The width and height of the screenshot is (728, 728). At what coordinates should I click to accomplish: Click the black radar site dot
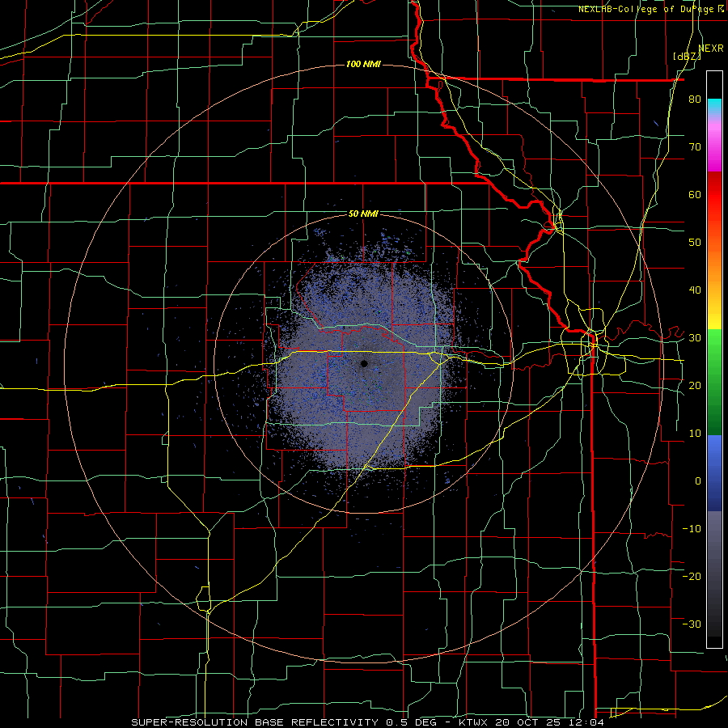pos(364,363)
